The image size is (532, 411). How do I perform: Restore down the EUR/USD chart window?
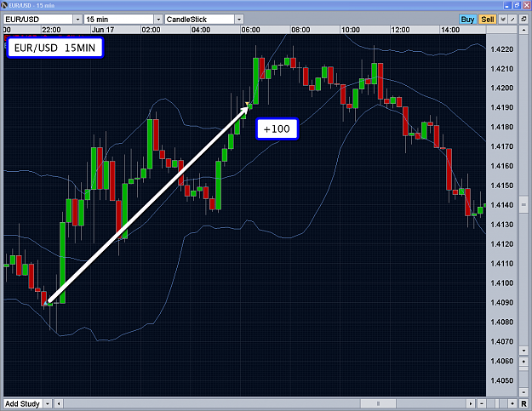point(517,5)
